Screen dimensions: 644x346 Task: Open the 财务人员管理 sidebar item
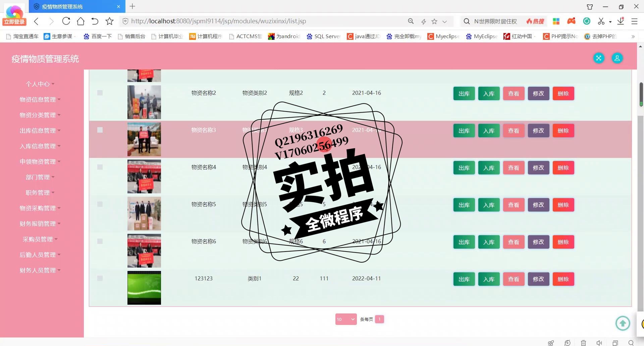40,270
